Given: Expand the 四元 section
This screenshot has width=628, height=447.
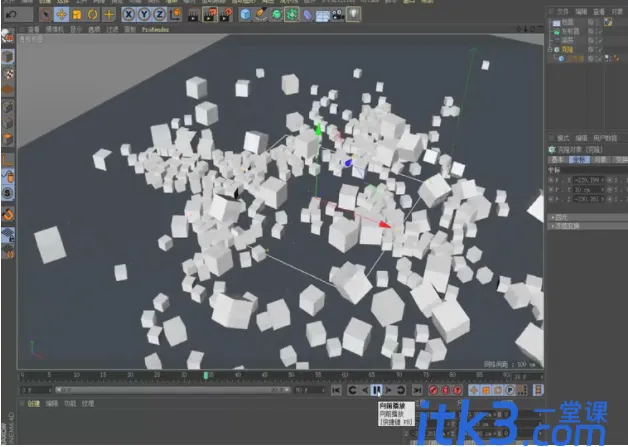Looking at the screenshot, I should tap(560, 217).
